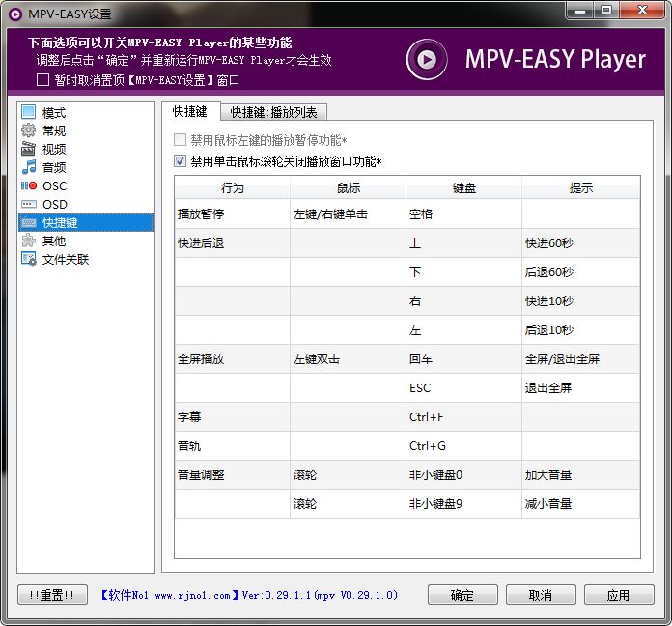Click the 全屏/退出全屏 hint cell
The image size is (672, 626).
(x=580, y=358)
